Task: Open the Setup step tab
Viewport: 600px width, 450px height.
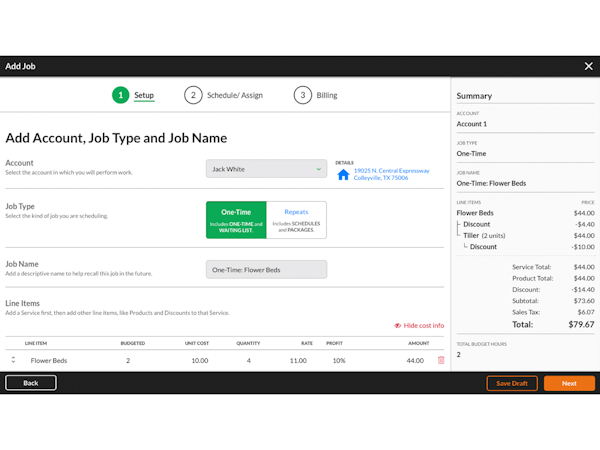Action: pyautogui.click(x=144, y=95)
